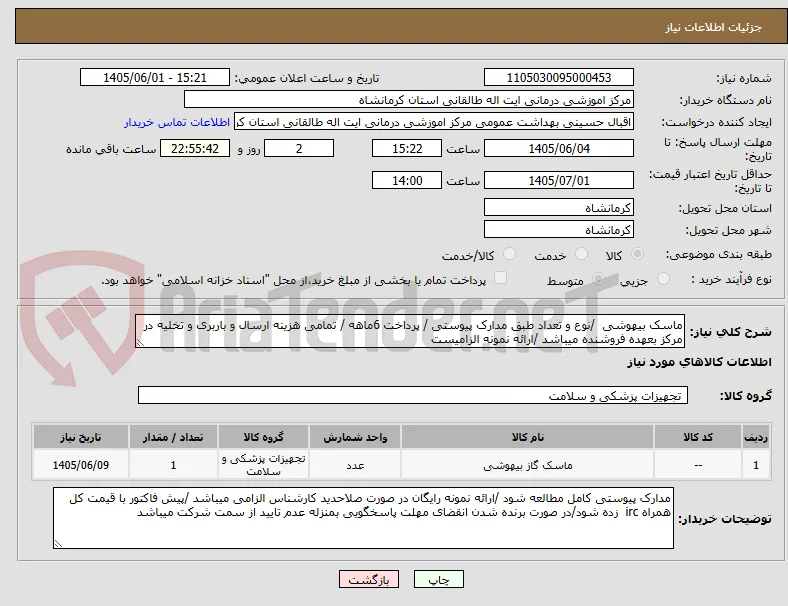Click the چاپ print button
The height and width of the screenshot is (606, 788).
pos(439,579)
